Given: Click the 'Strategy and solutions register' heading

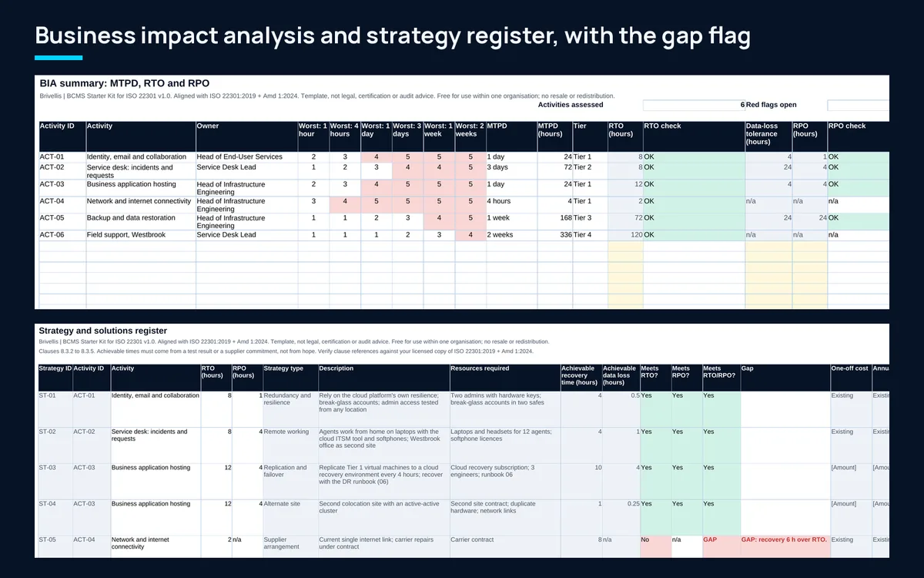Looking at the screenshot, I should point(102,331).
